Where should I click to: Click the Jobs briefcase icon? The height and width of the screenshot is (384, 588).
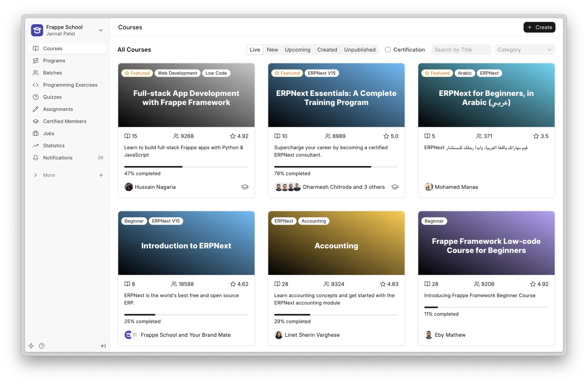coord(36,133)
